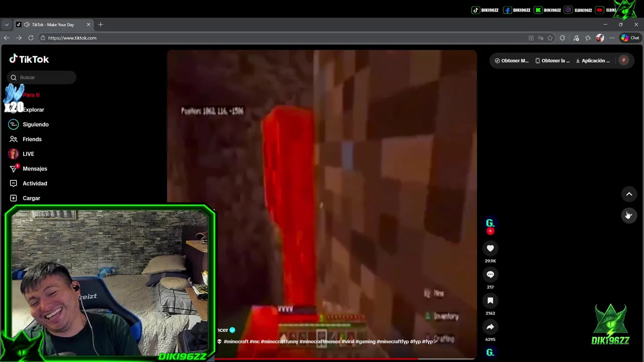Like the video with the heart icon
Screen dimensions: 644x362
pos(490,248)
